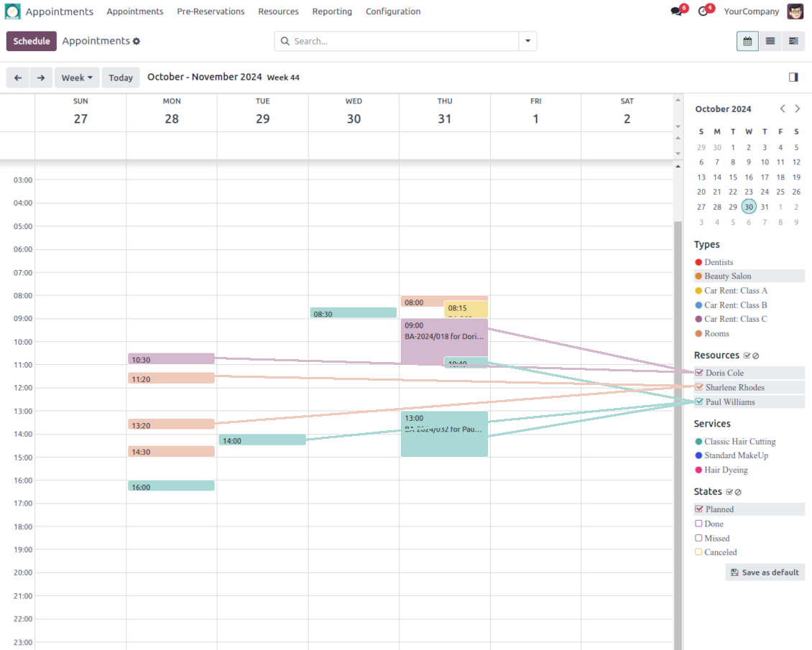Uncheck the Paul Williams resource
The height and width of the screenshot is (650, 812).
699,402
